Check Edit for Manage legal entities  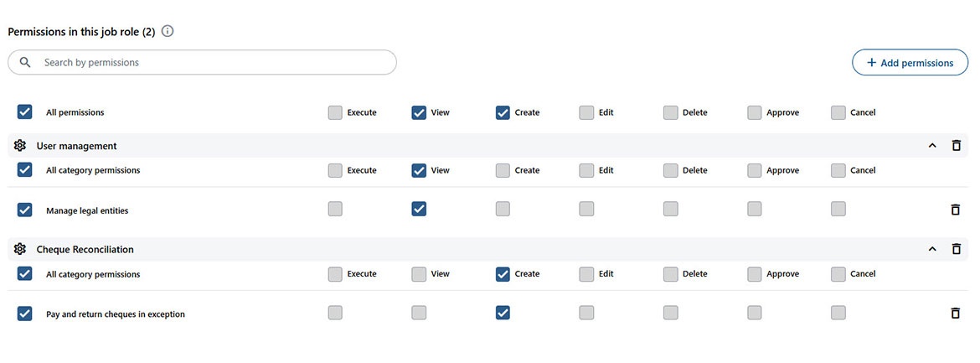tap(586, 209)
